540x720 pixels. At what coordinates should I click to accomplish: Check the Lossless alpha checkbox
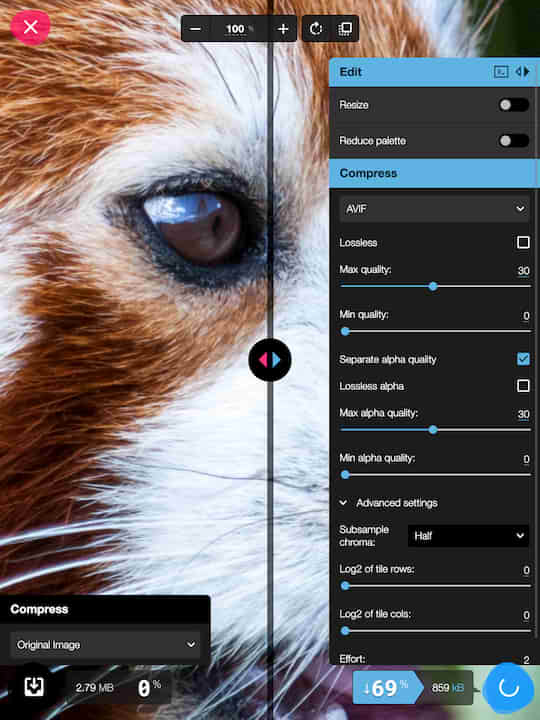pyautogui.click(x=523, y=386)
